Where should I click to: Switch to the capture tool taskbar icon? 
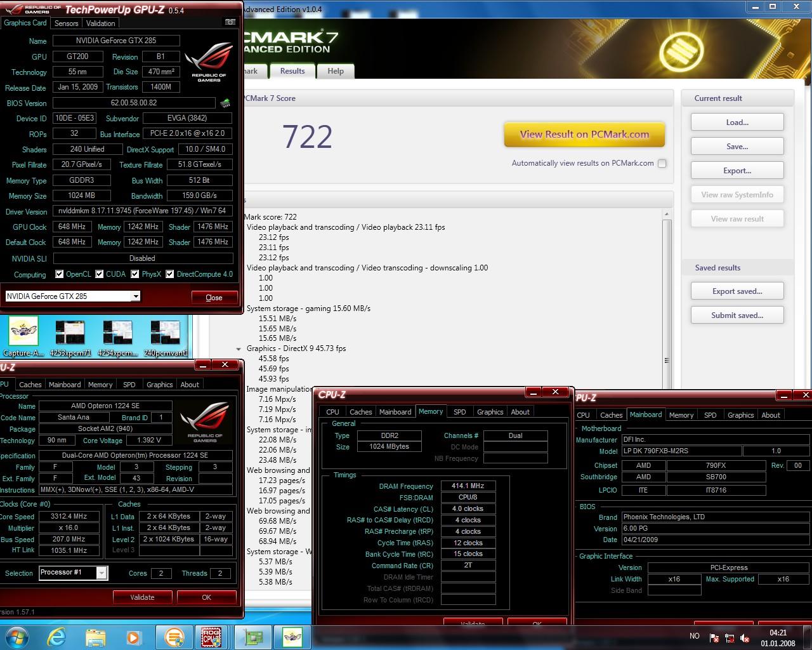coord(292,637)
